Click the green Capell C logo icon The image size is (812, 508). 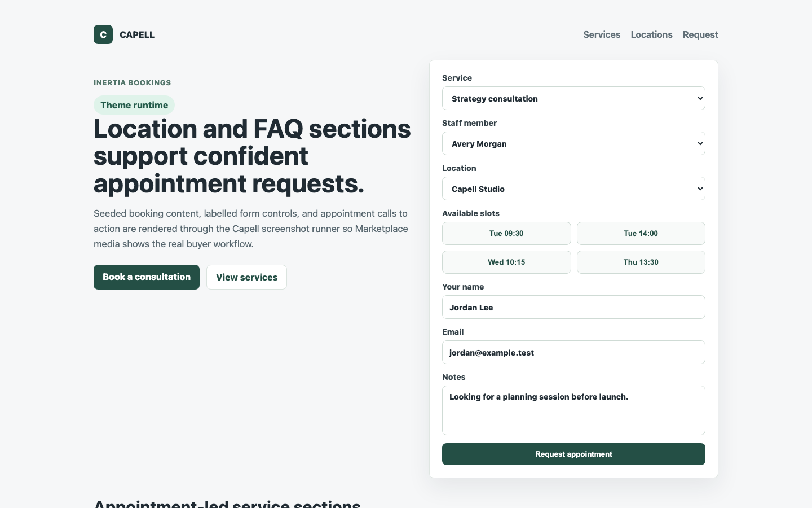coord(103,34)
